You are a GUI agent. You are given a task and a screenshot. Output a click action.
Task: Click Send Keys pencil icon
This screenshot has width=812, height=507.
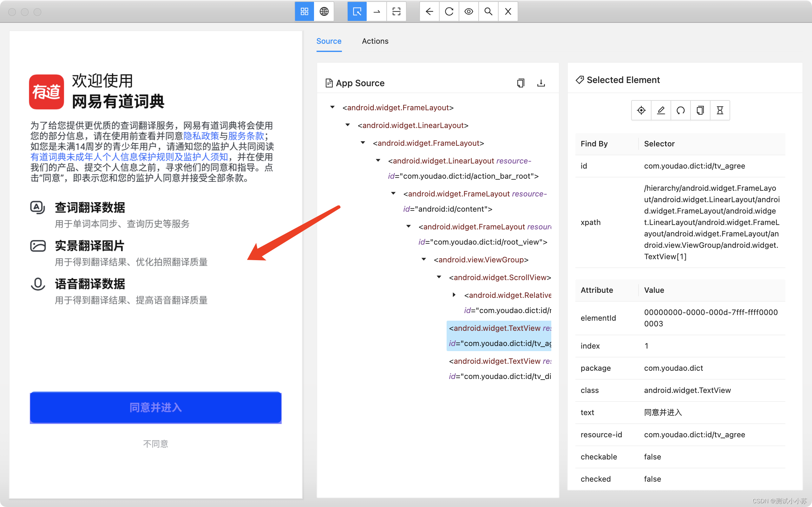click(x=661, y=110)
